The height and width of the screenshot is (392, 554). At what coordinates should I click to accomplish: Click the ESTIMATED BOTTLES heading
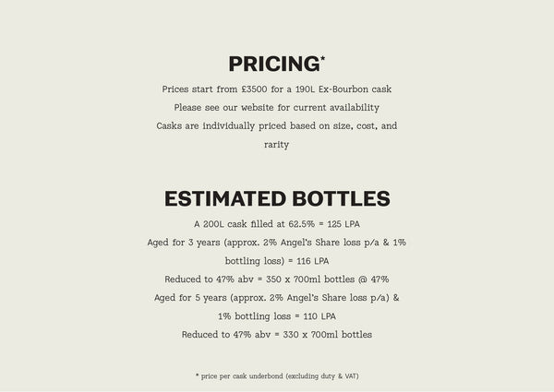(x=277, y=198)
